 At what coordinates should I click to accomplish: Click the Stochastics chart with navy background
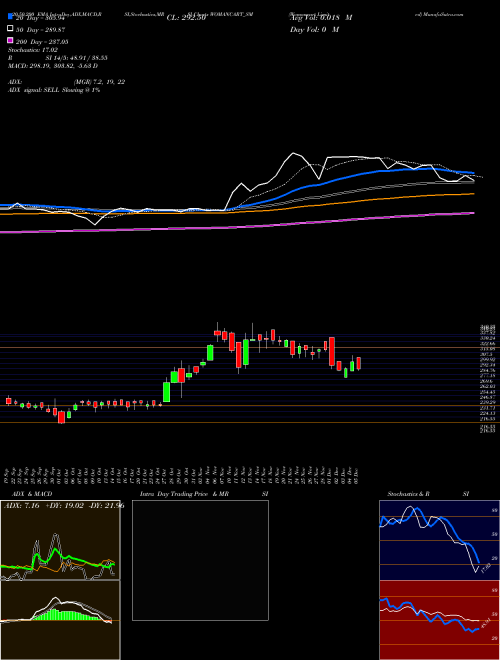(x=439, y=540)
